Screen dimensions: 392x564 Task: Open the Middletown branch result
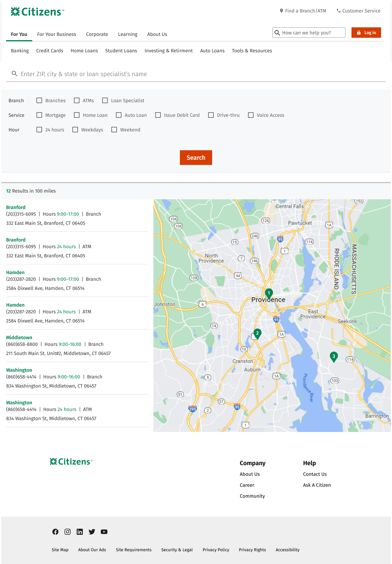click(19, 337)
